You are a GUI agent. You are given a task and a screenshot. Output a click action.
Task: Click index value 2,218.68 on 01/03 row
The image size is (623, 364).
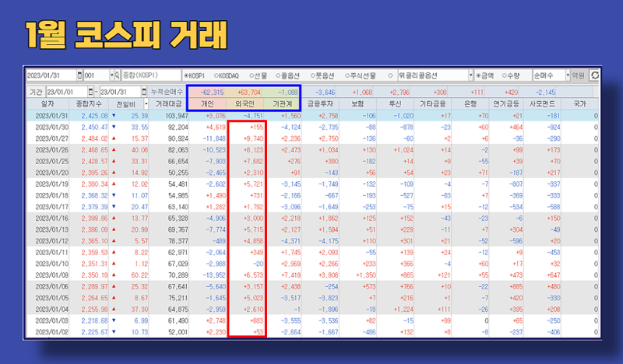pos(94,320)
